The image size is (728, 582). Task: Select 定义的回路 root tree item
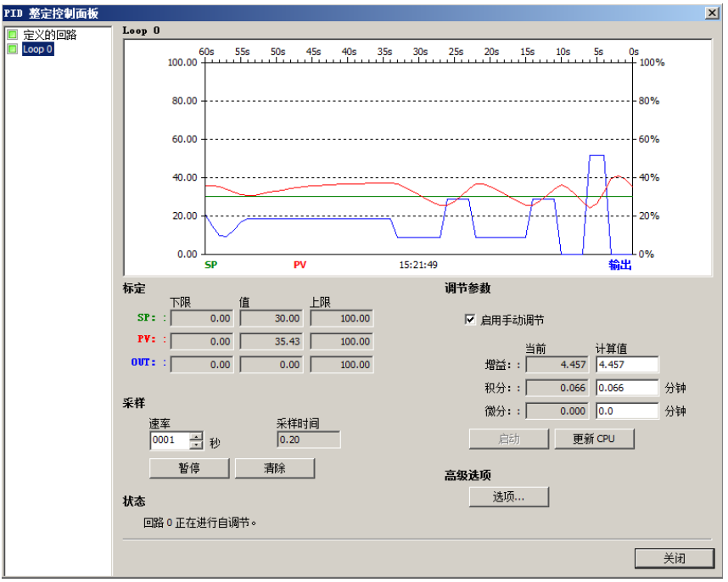click(x=49, y=35)
